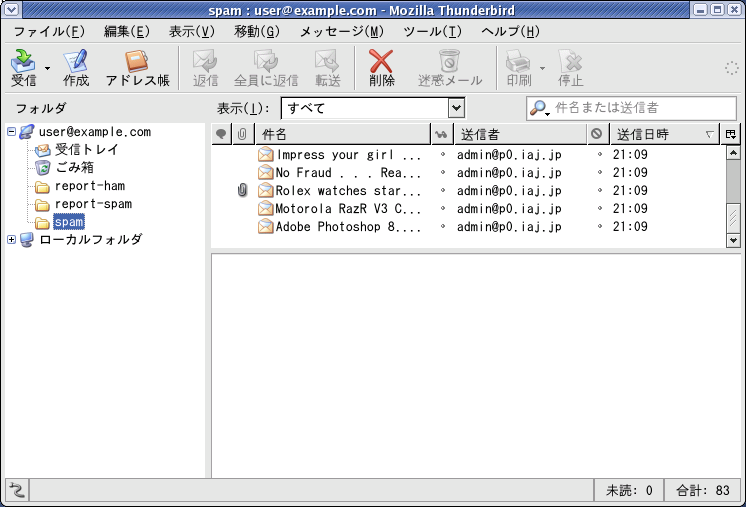This screenshot has height=507, width=746.
Task: Click the offline/online status bar icon
Action: tap(17, 490)
